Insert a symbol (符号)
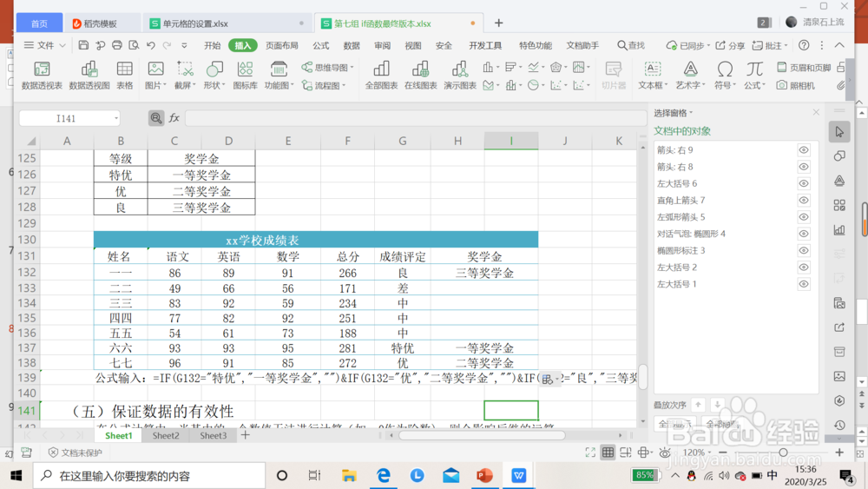 click(725, 75)
